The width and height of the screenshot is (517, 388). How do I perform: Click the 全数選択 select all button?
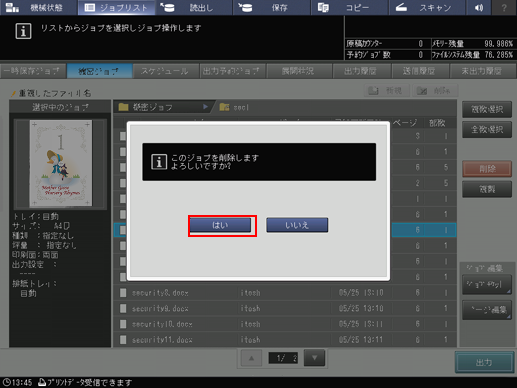click(487, 129)
